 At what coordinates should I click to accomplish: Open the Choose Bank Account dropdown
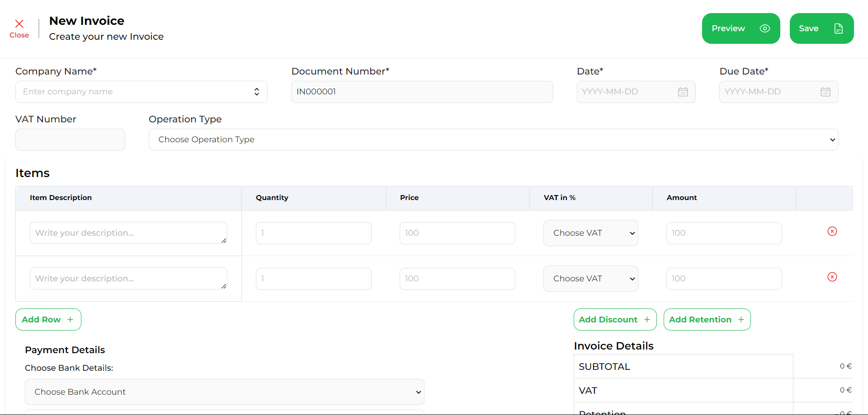point(225,392)
